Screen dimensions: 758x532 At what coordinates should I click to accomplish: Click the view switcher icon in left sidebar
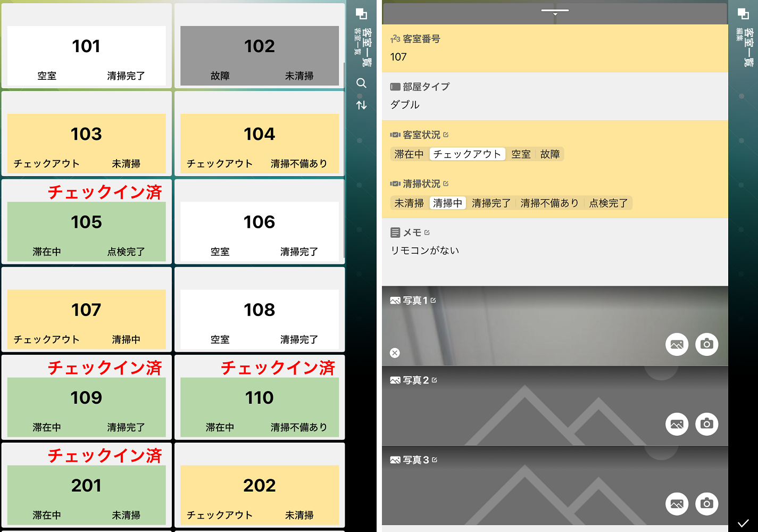[x=361, y=14]
